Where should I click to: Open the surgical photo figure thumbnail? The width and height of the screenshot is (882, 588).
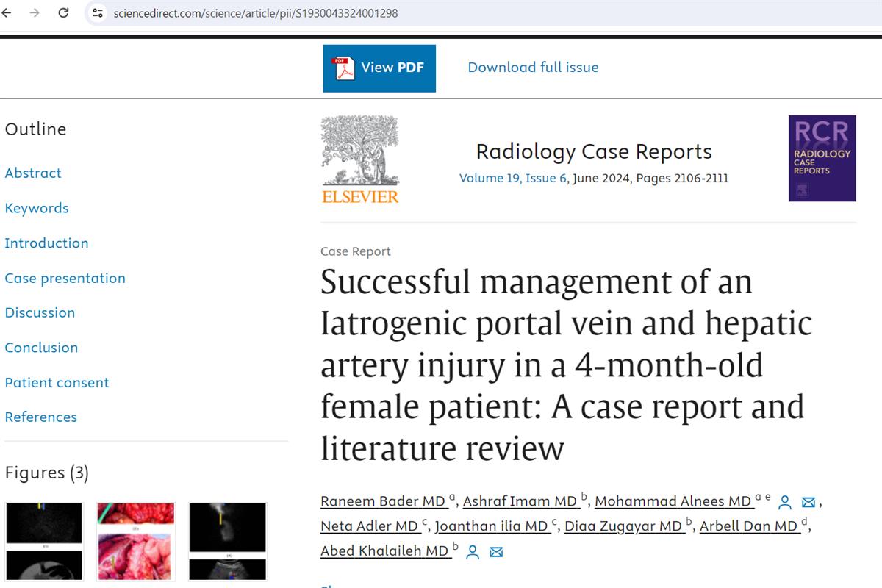(x=136, y=540)
